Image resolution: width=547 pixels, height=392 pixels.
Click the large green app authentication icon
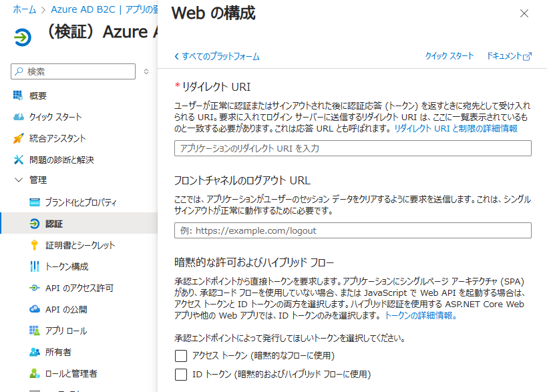coord(23,37)
